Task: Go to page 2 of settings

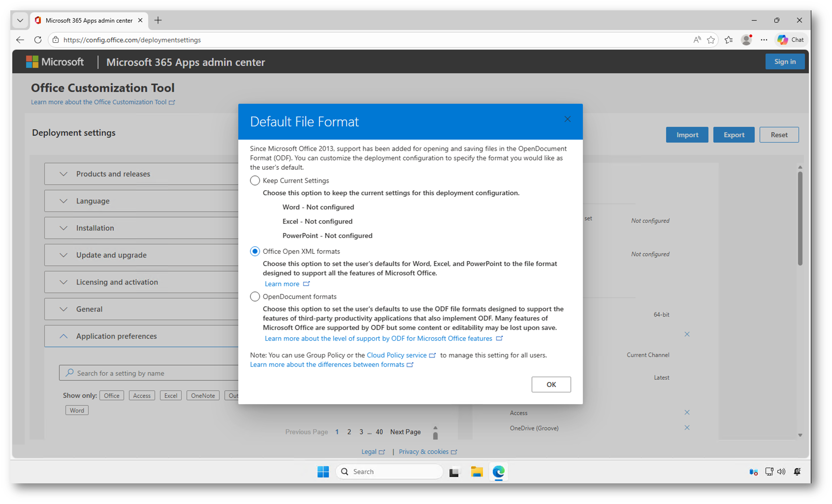Action: [349, 432]
